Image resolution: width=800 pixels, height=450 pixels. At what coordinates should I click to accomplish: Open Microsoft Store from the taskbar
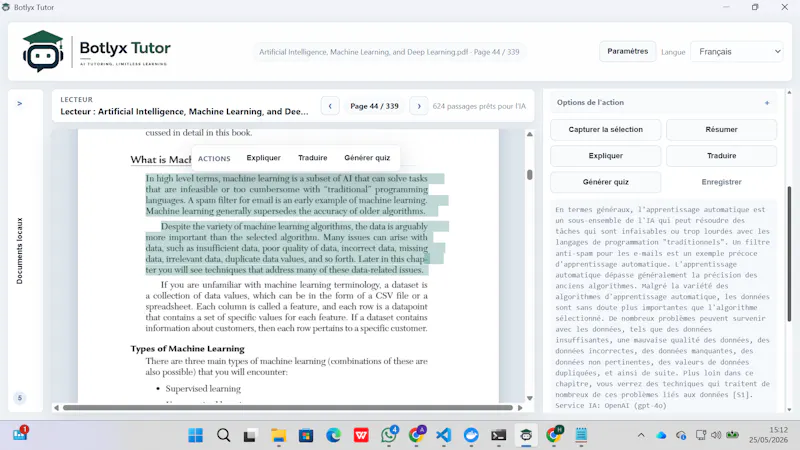point(306,435)
